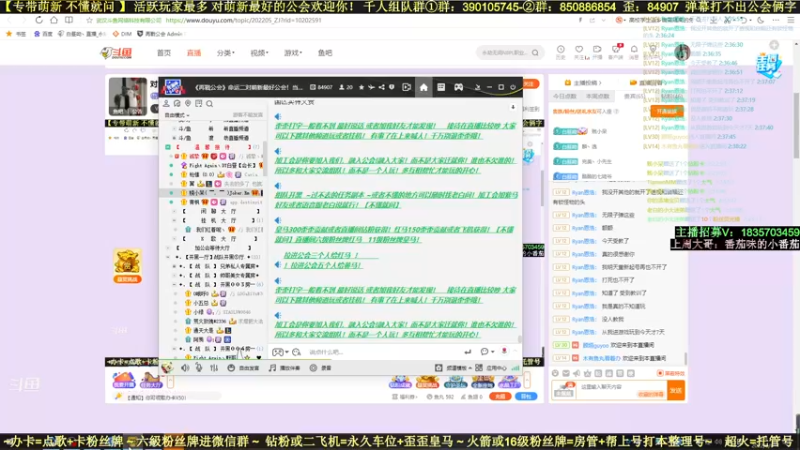Click the microphone icon in YY bottom bar
Image resolution: width=800 pixels, height=450 pixels.
coord(199,368)
